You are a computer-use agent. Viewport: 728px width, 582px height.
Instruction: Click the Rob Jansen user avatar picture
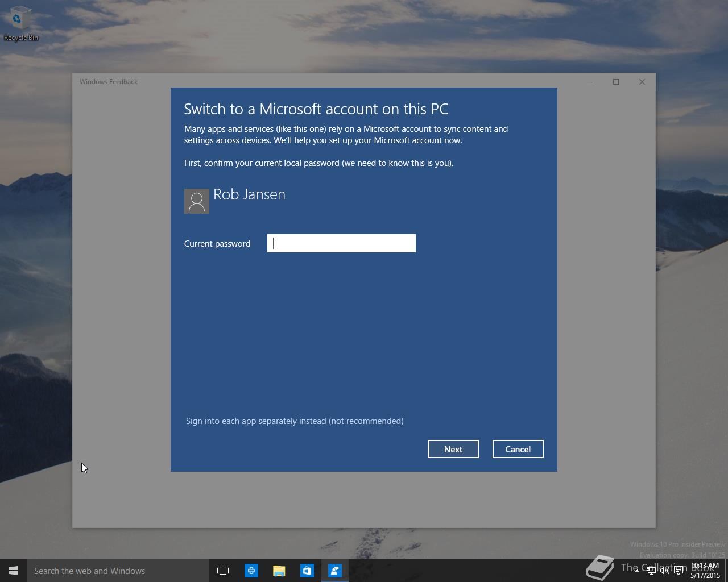pos(197,201)
